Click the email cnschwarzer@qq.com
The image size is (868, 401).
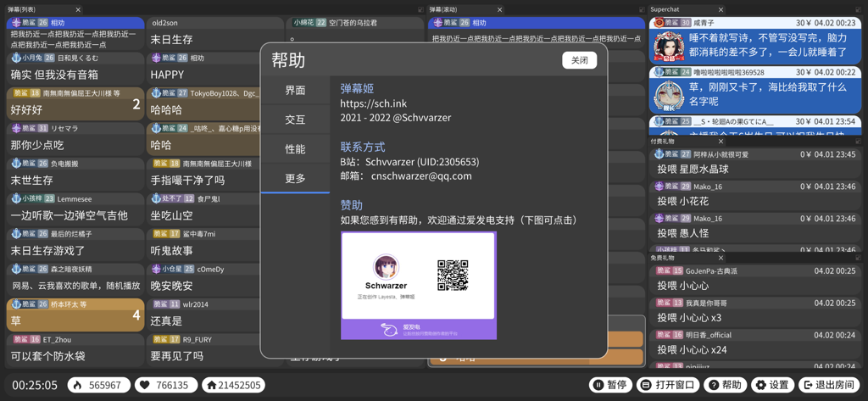click(x=421, y=176)
